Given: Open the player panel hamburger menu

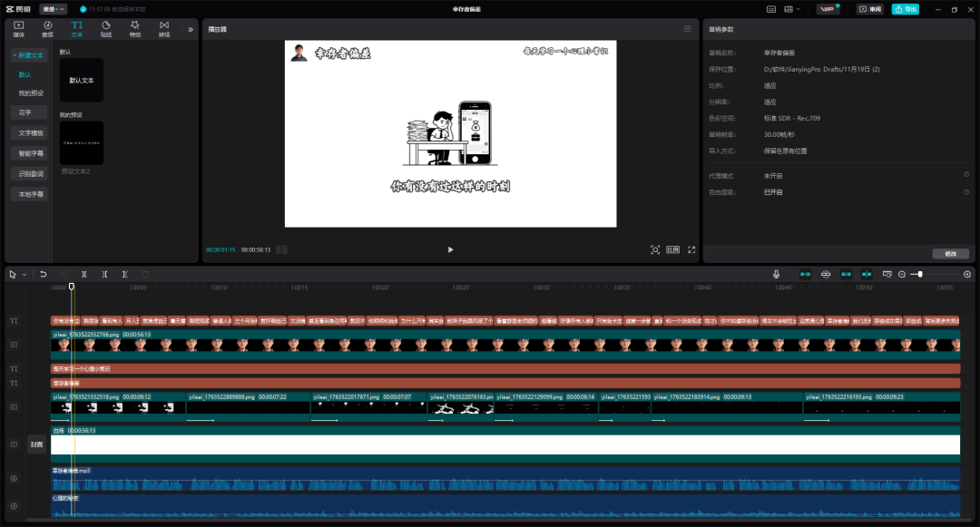Looking at the screenshot, I should [x=687, y=29].
